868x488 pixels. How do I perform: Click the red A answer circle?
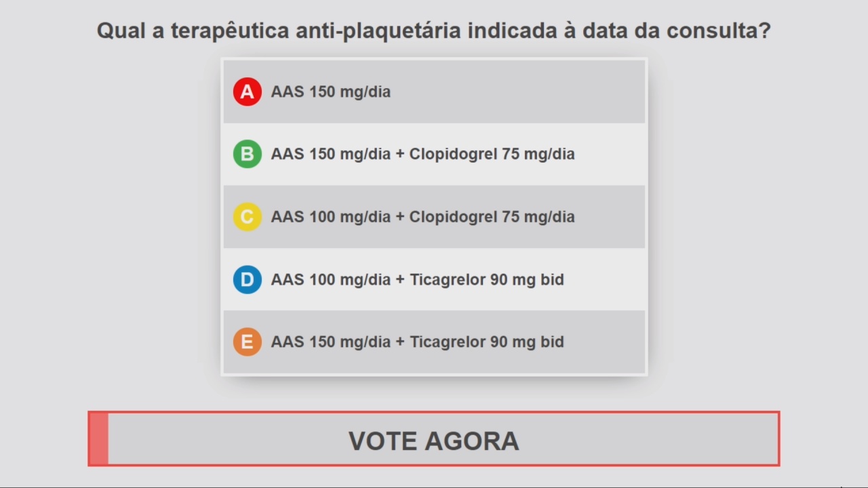pyautogui.click(x=248, y=91)
